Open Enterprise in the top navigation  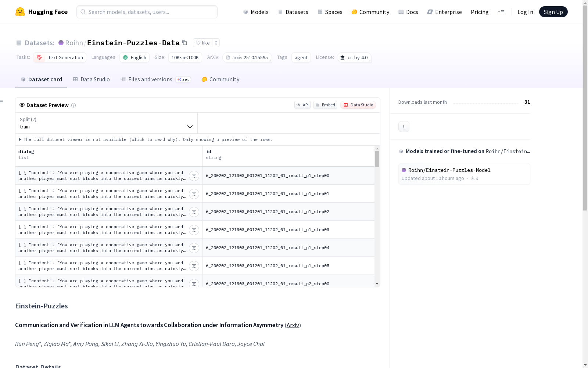[x=445, y=12]
